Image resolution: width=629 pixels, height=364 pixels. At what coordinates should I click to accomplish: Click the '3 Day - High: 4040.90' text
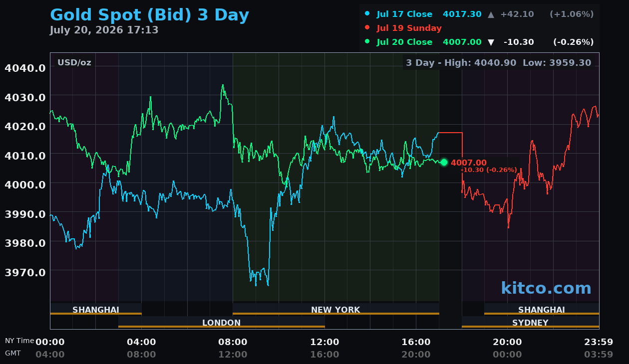[x=461, y=63]
